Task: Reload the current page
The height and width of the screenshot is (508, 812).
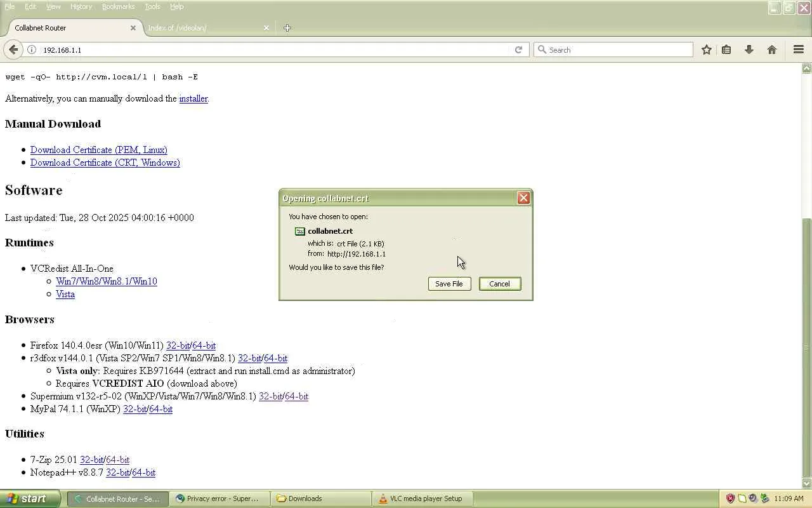Action: pyautogui.click(x=518, y=50)
